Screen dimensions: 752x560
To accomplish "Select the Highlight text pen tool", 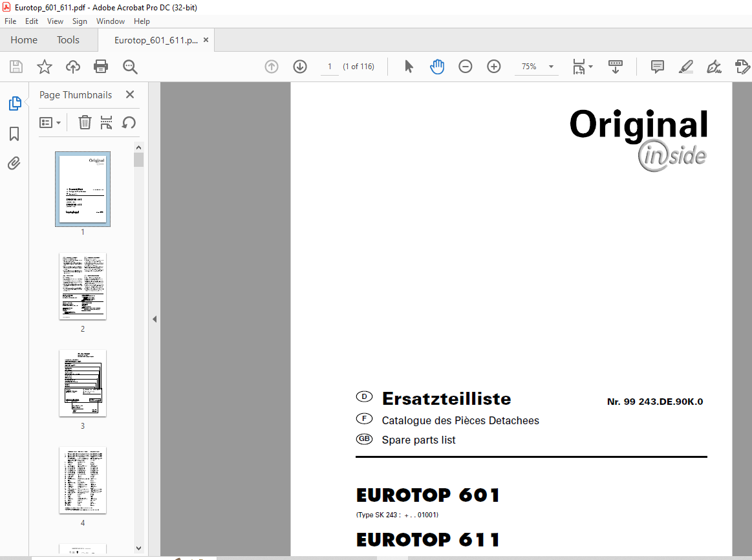I will click(686, 67).
